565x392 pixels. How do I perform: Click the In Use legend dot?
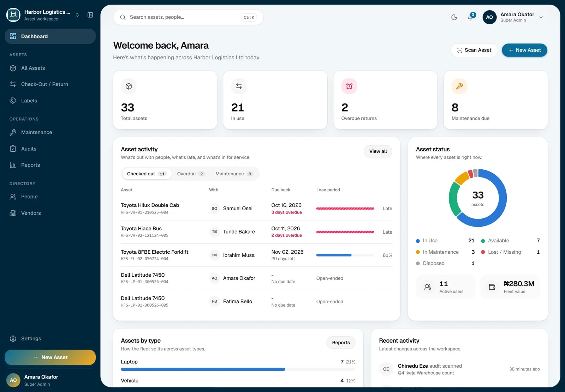pyautogui.click(x=418, y=241)
